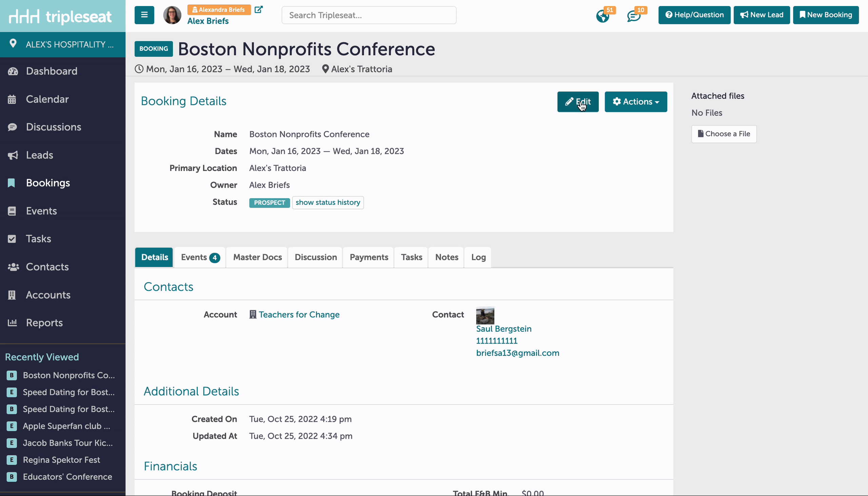Open the external link icon beside Alexandra Briefs
The width and height of the screenshot is (868, 496).
[x=259, y=9]
